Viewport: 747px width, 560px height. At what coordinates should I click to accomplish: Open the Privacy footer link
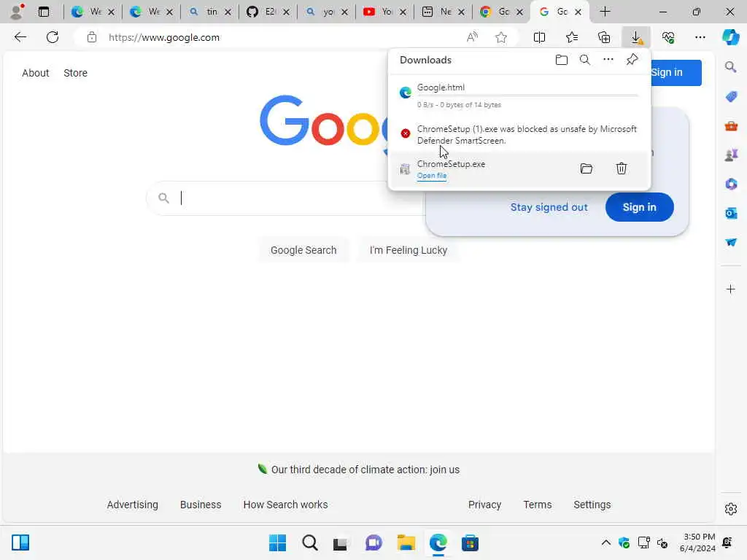(484, 505)
